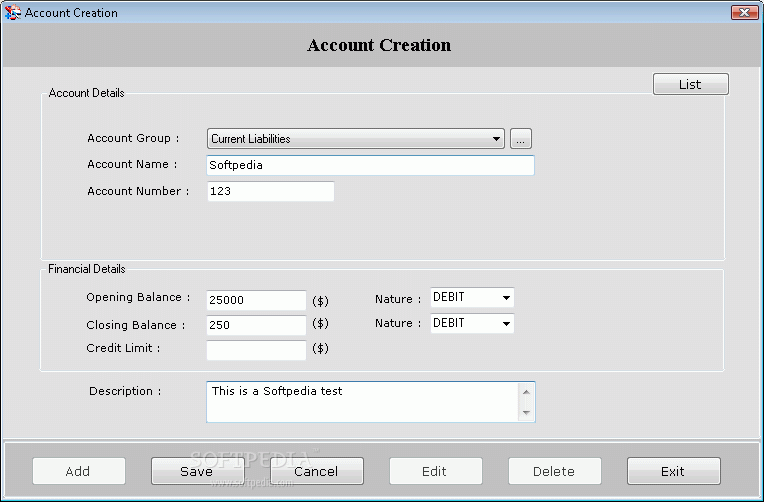Click the Closing Balance field

tap(256, 325)
